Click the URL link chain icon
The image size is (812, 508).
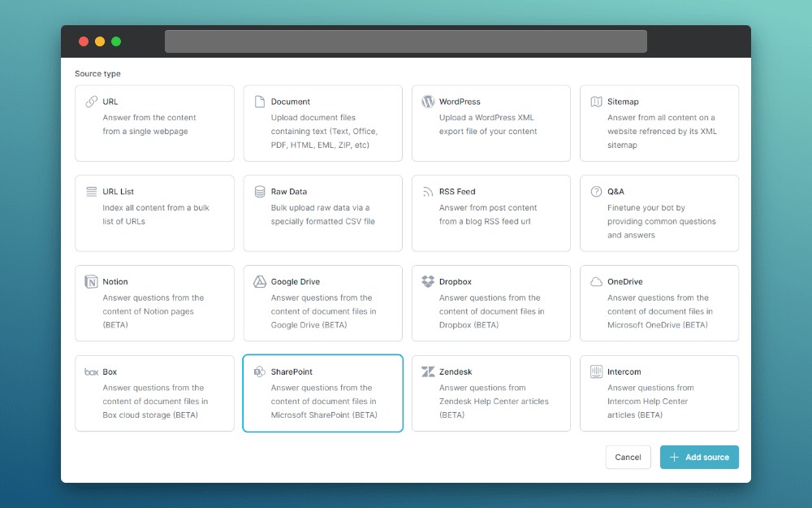[91, 102]
